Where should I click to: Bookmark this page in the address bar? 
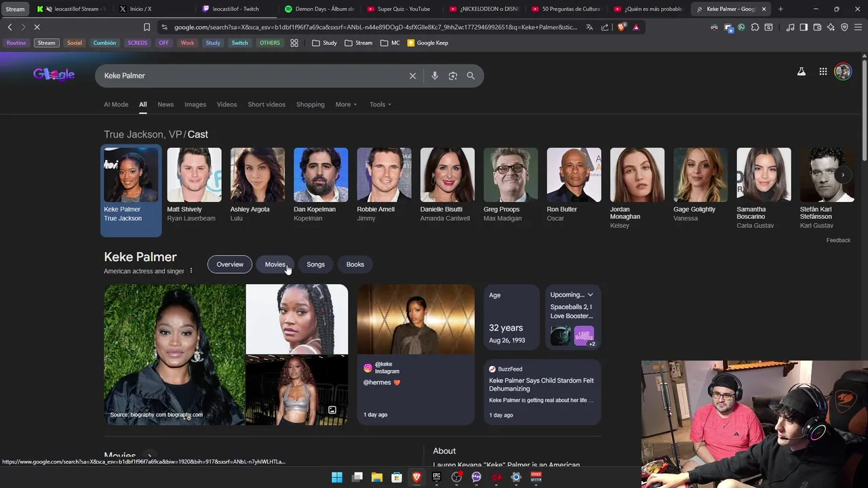click(146, 27)
